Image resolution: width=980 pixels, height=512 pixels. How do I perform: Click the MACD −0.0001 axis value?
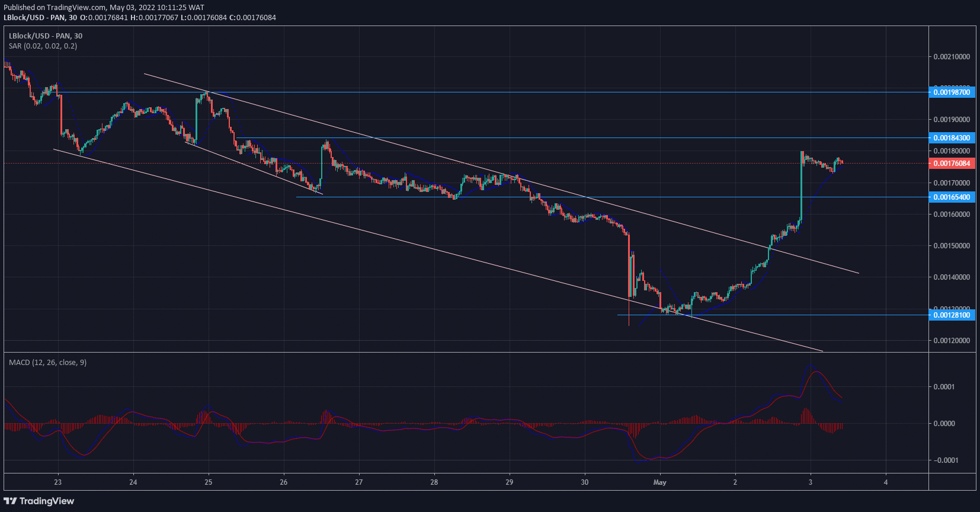point(946,460)
